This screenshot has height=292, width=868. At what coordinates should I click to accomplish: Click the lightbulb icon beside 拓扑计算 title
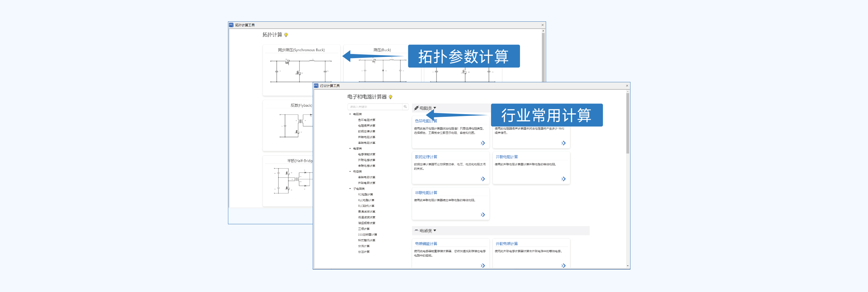(x=286, y=35)
